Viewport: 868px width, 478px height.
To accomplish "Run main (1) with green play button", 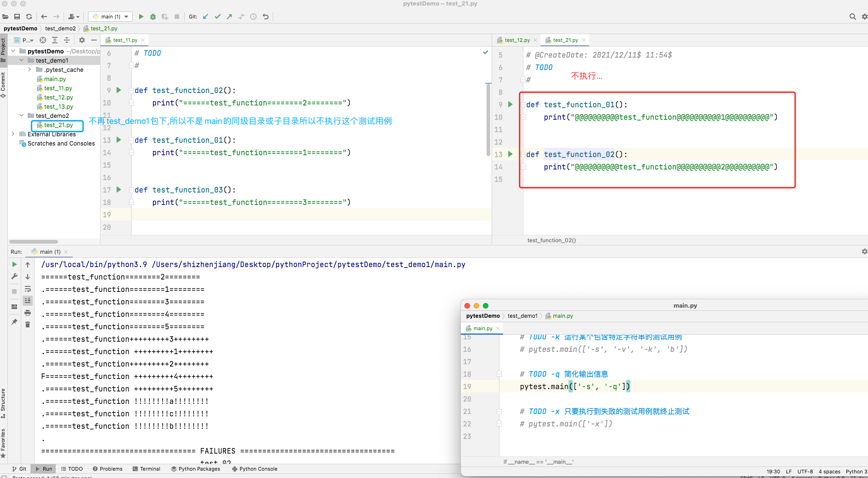I will [141, 17].
